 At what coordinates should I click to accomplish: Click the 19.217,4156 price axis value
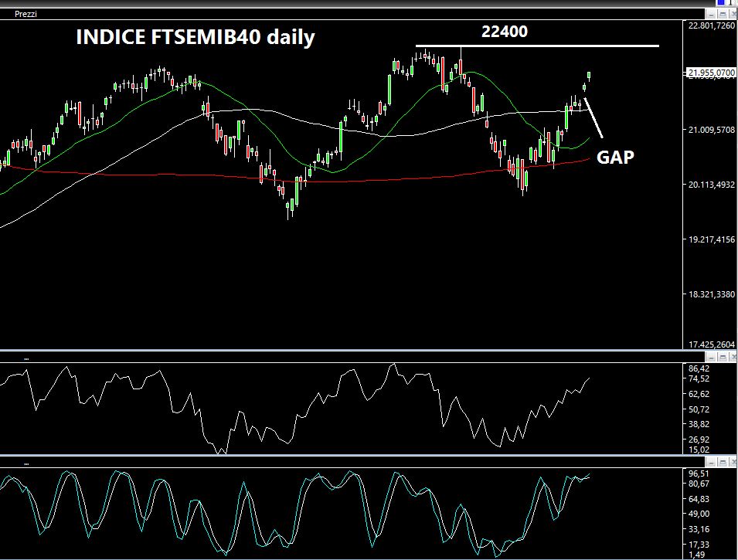(711, 239)
